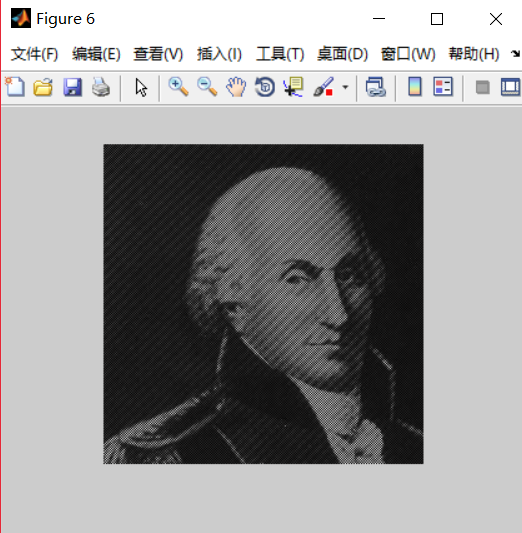Select the Pan hand tool

click(x=236, y=87)
